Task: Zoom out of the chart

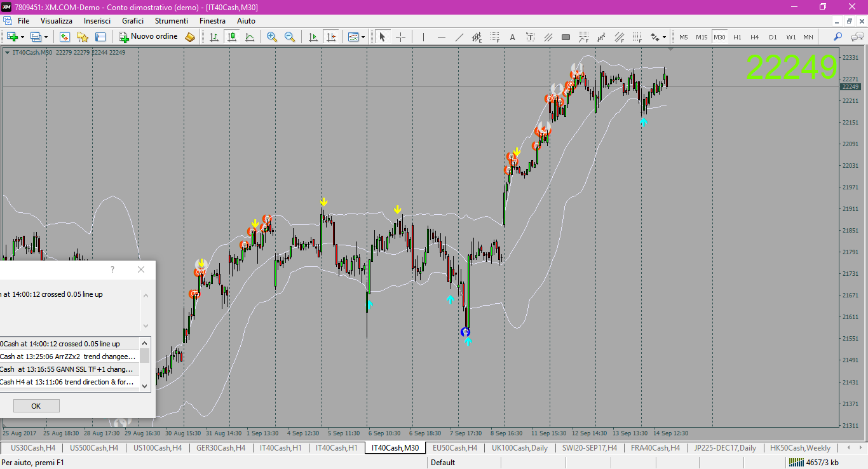Action: pyautogui.click(x=290, y=37)
